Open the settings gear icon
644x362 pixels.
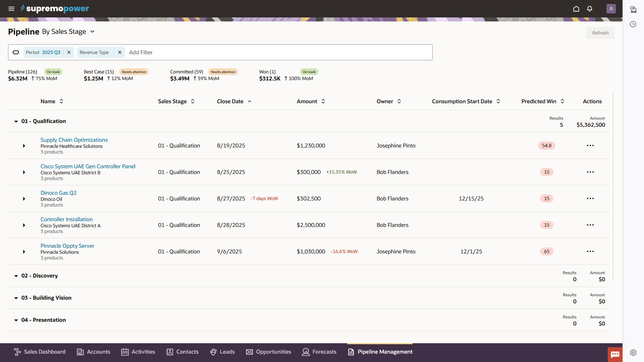pos(633,353)
